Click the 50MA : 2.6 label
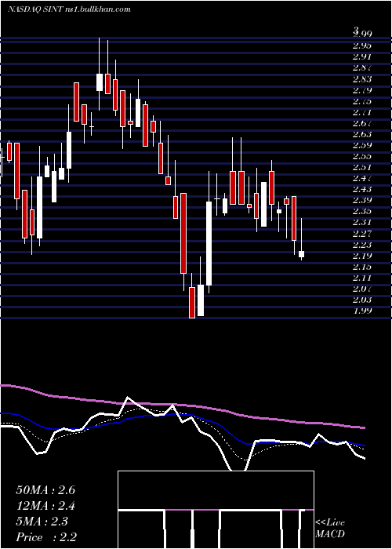This screenshot has width=392, height=549. tap(45, 490)
